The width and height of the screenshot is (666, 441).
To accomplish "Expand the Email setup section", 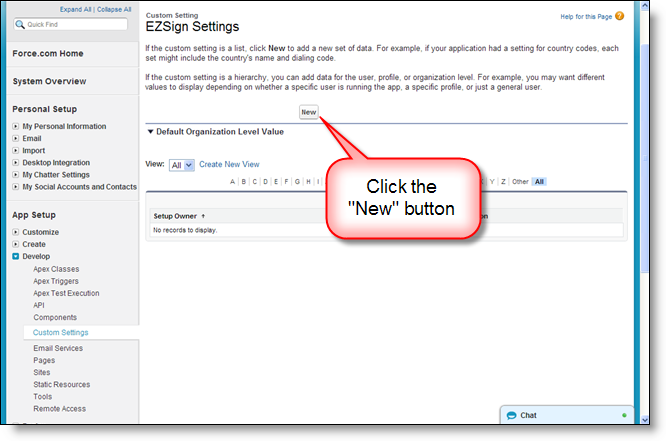I will click(x=16, y=138).
